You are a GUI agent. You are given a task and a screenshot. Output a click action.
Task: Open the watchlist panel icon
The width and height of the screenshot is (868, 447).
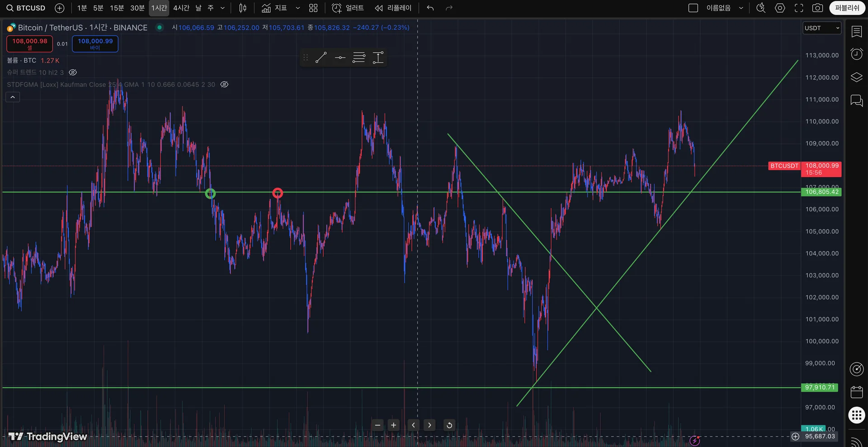click(857, 31)
